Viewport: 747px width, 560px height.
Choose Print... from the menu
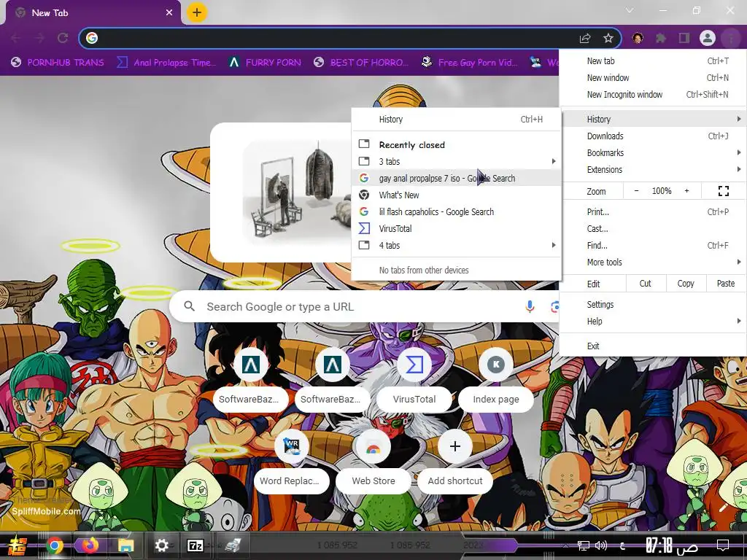tap(653, 212)
